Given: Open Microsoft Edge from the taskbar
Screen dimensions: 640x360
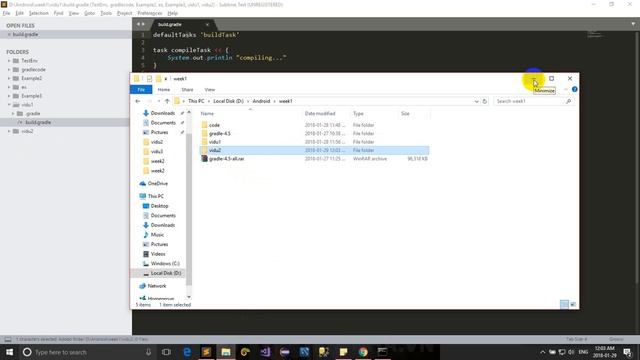Looking at the screenshot, I should click(187, 352).
